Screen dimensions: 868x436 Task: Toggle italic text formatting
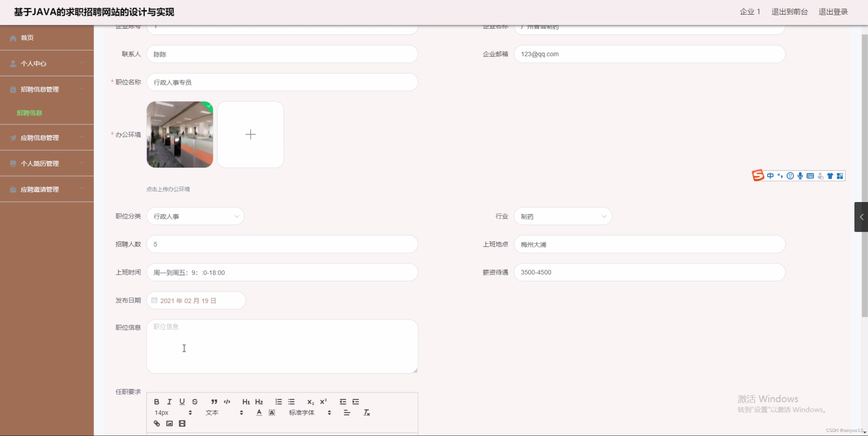[169, 402]
